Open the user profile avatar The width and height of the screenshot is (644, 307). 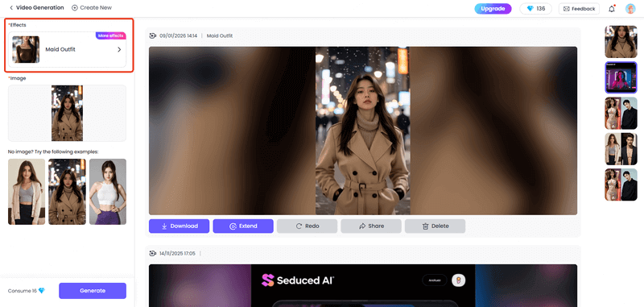(x=630, y=9)
